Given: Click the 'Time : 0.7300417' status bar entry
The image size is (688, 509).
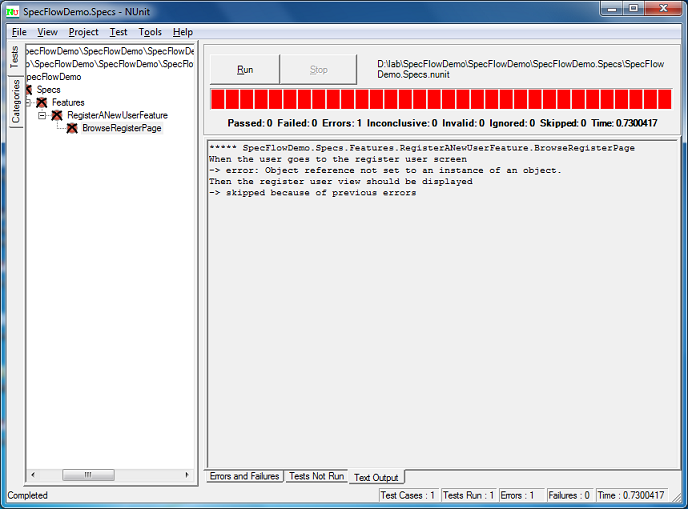Looking at the screenshot, I should (631, 495).
